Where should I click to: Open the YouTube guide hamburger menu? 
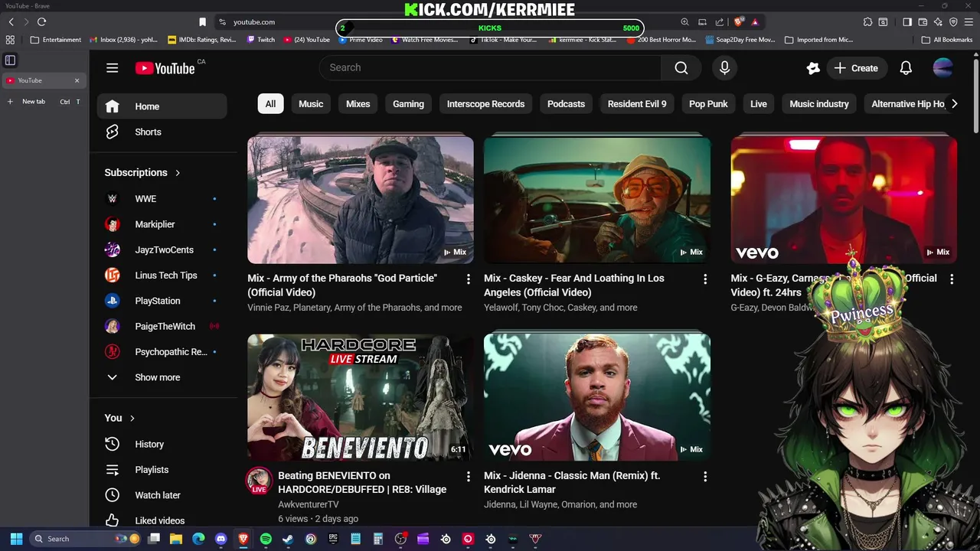(113, 68)
